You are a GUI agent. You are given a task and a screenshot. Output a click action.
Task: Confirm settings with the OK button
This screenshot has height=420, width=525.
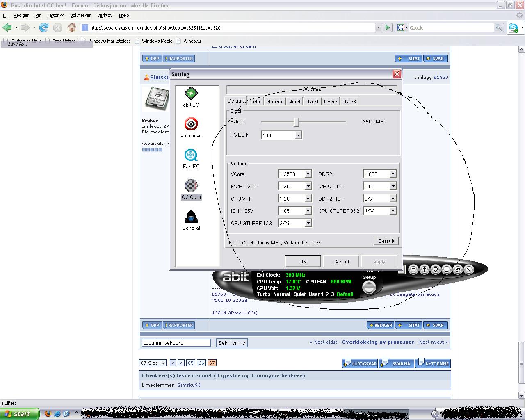tap(303, 261)
